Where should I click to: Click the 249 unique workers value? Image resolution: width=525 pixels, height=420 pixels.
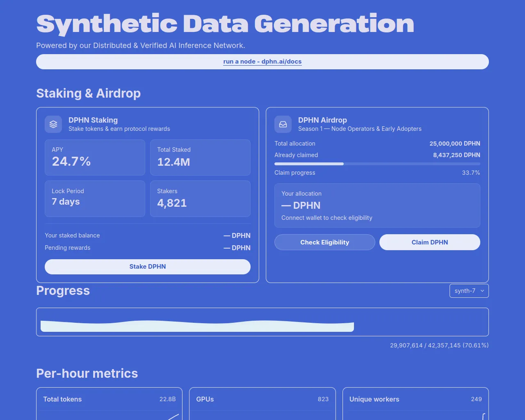click(x=476, y=399)
